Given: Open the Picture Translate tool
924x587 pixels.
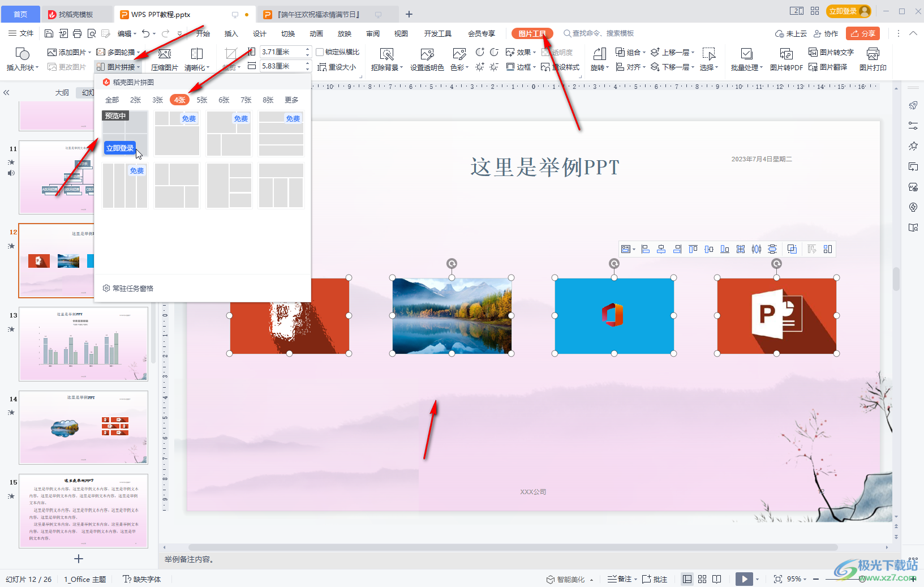Looking at the screenshot, I should tap(828, 67).
